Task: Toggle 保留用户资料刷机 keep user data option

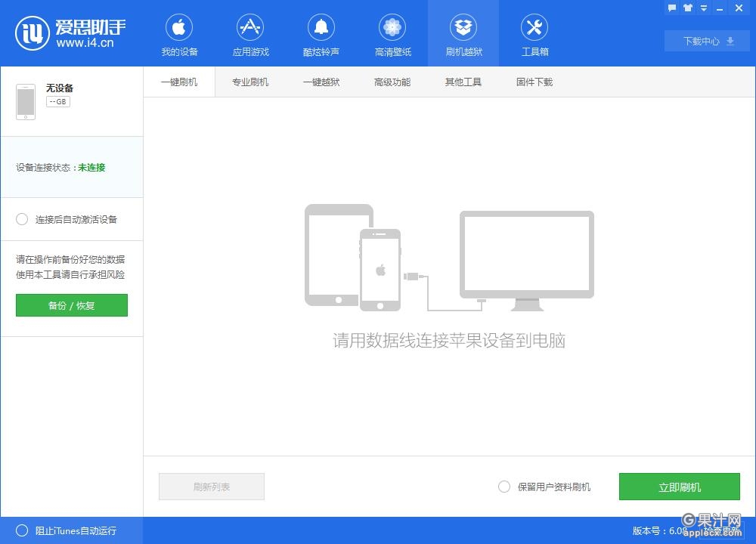Action: 504,487
